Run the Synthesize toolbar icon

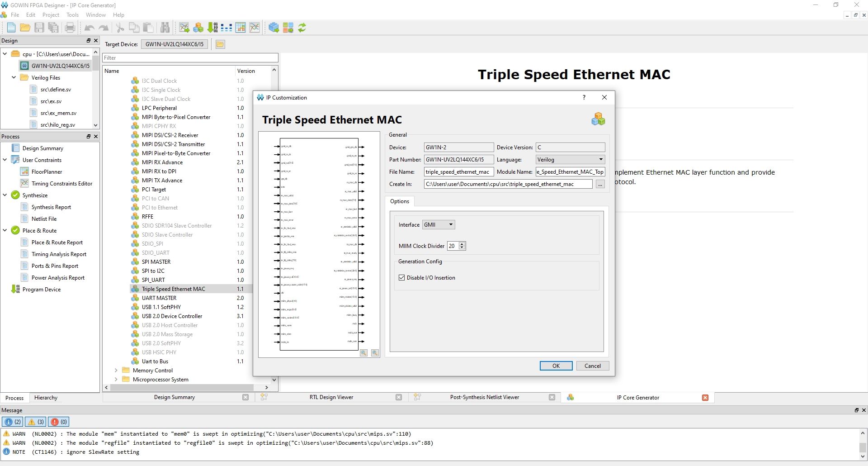point(184,27)
